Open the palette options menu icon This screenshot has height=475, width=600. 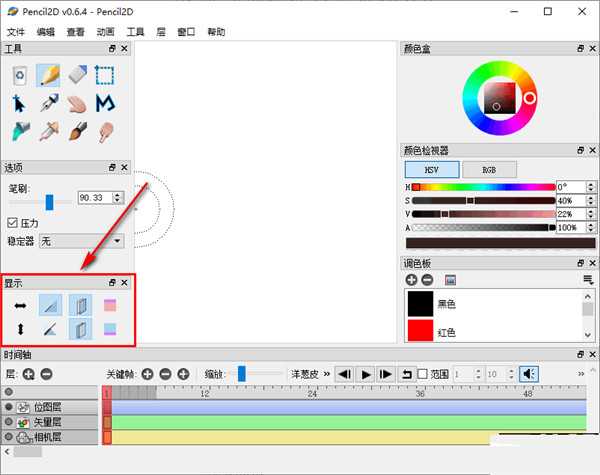[x=588, y=281]
